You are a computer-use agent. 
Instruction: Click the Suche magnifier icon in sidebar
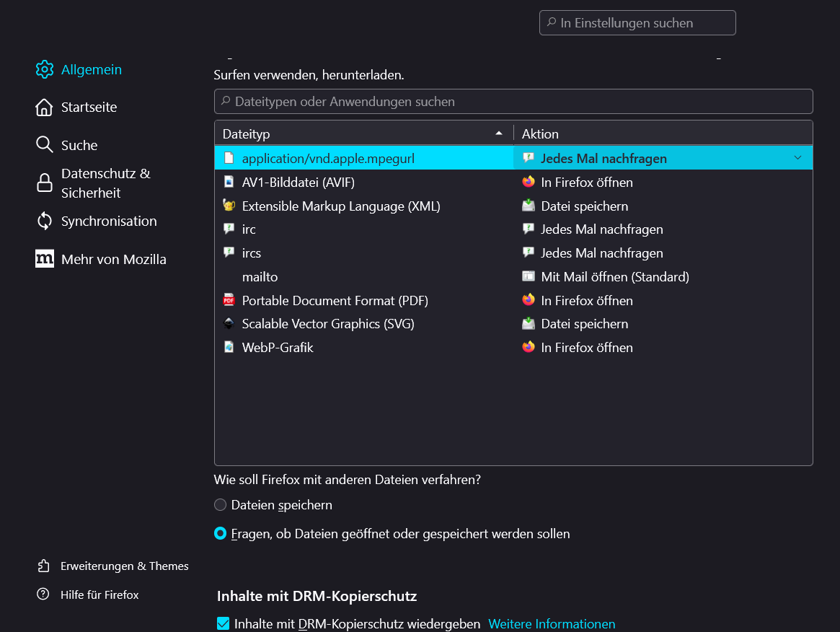[x=45, y=145]
